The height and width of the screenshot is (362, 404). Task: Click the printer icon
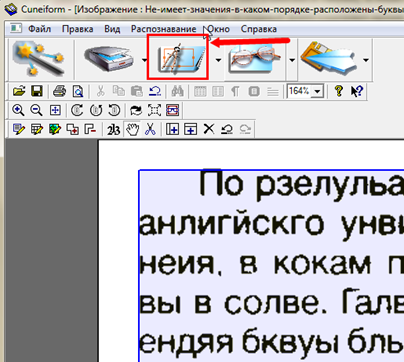pyautogui.click(x=59, y=91)
